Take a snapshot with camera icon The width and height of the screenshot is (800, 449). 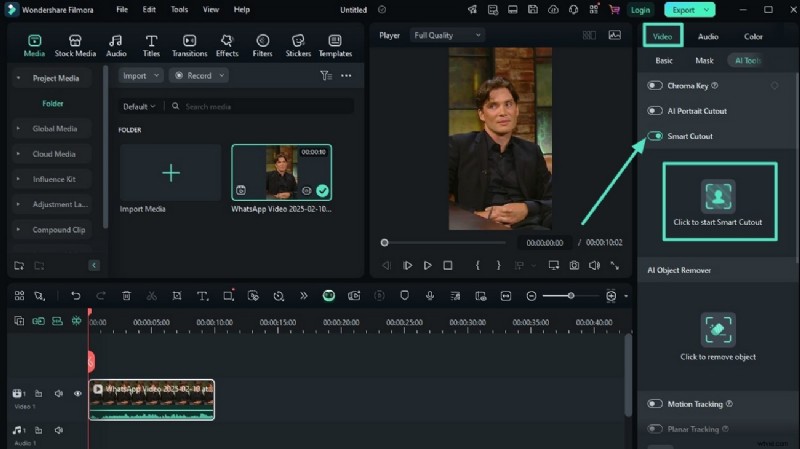pyautogui.click(x=574, y=265)
